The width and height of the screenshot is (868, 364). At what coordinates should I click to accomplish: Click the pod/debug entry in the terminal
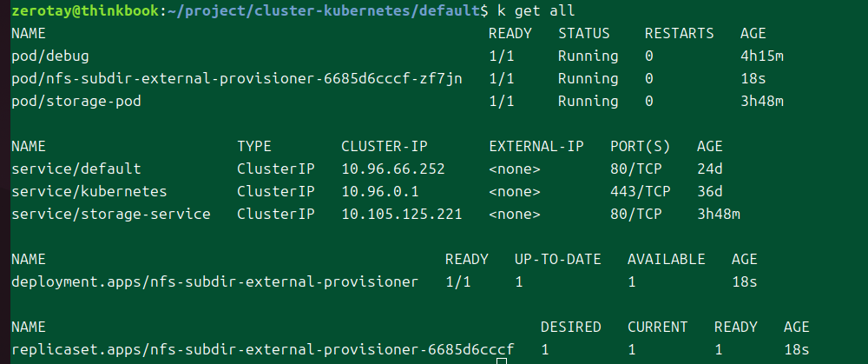tap(46, 56)
